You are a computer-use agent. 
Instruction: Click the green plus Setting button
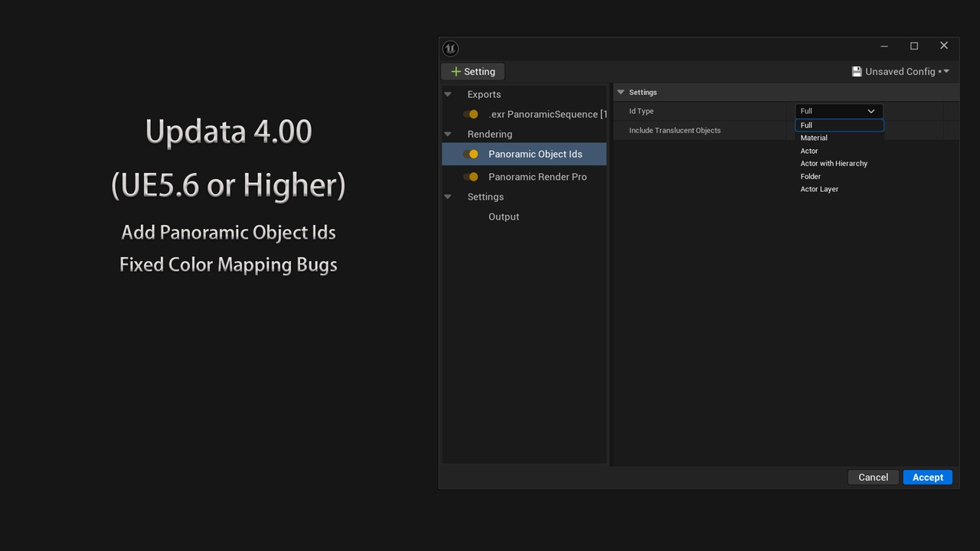(473, 71)
